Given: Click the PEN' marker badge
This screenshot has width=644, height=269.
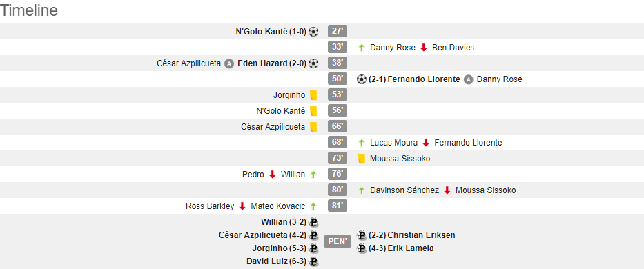Looking at the screenshot, I should (338, 241).
